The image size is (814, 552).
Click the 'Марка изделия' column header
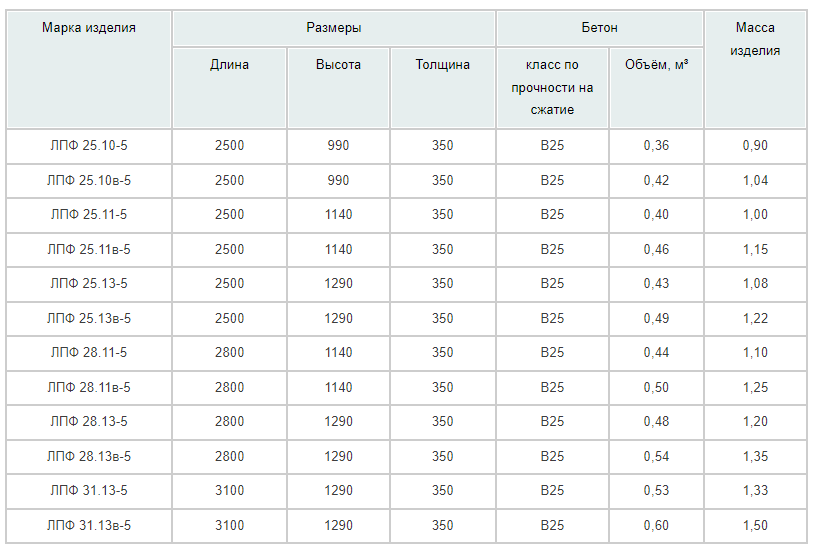point(89,28)
